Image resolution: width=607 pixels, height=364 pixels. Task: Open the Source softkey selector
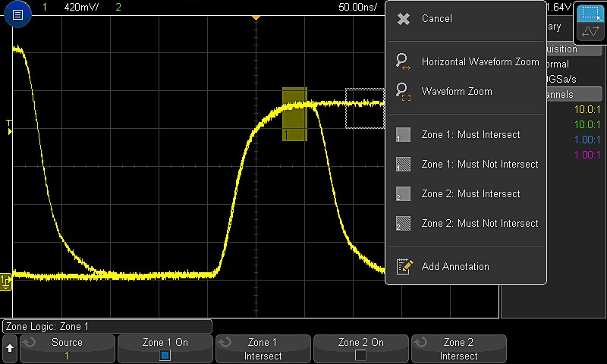67,349
